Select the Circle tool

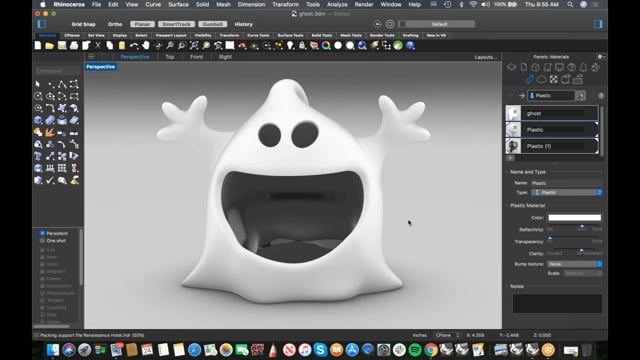coord(38,96)
